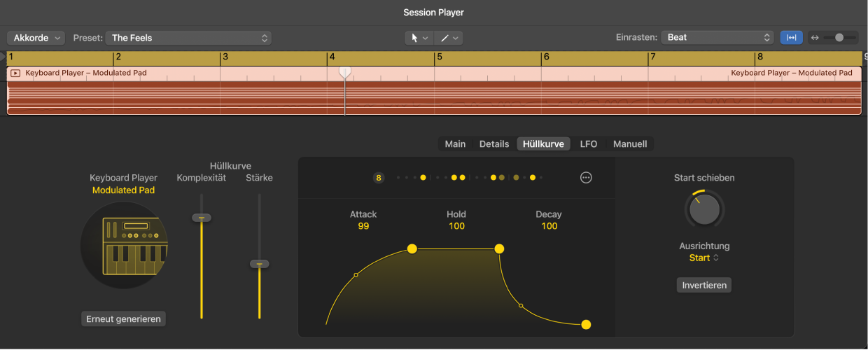Open the Preset popup showing The Feels

tap(188, 38)
